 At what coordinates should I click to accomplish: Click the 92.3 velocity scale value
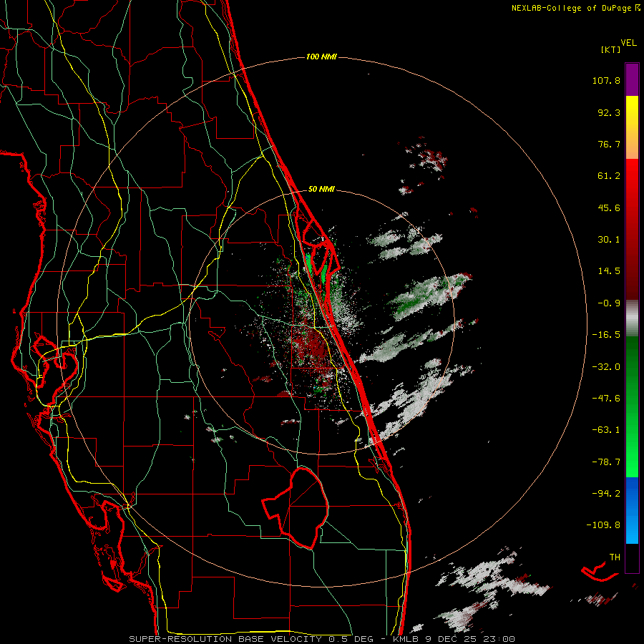(x=609, y=112)
